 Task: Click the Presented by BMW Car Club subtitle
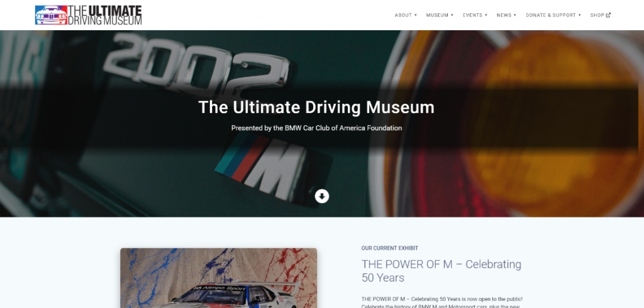pyautogui.click(x=316, y=128)
